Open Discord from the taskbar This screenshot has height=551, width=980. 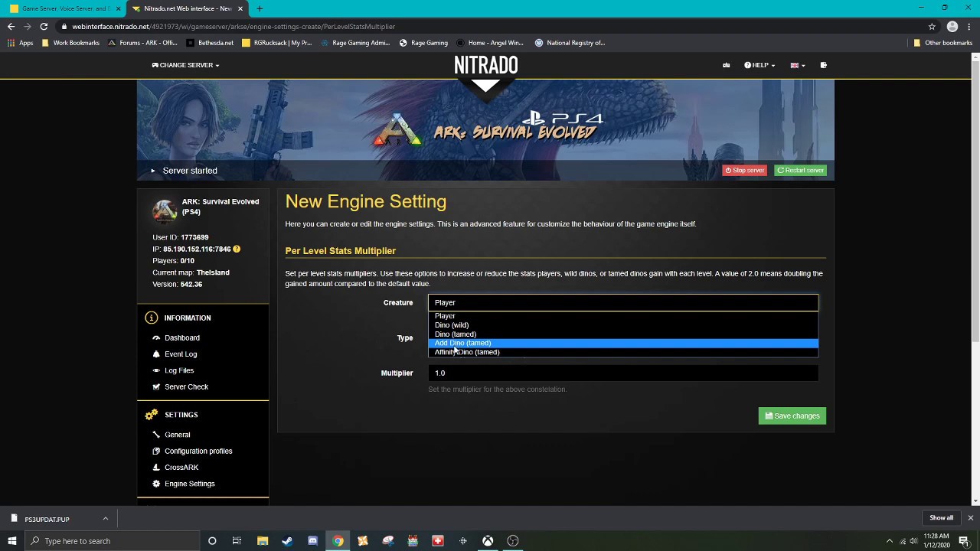312,541
